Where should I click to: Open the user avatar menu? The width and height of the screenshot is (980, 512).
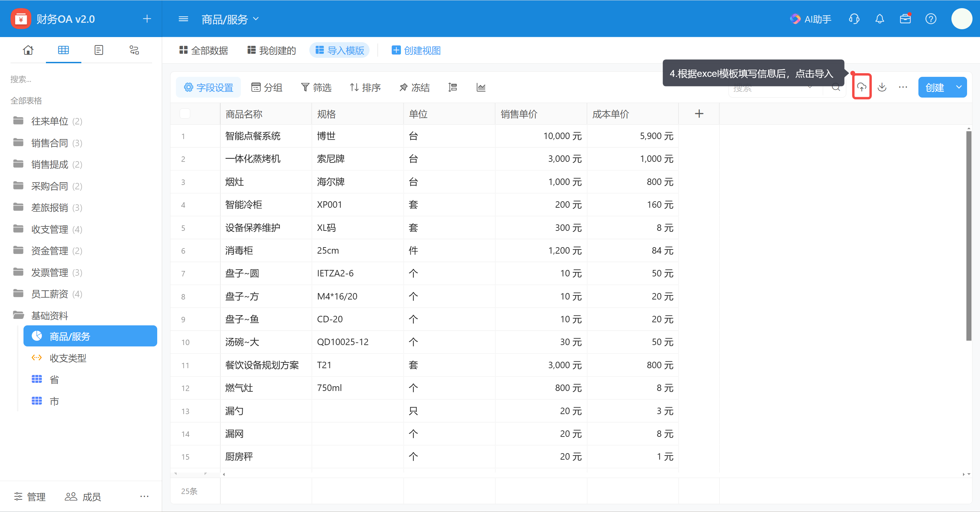(x=962, y=19)
